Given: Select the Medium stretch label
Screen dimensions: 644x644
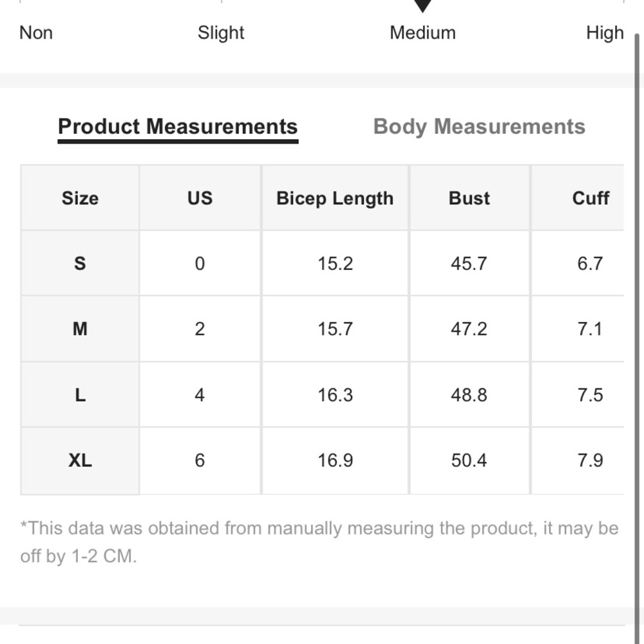Looking at the screenshot, I should click(x=422, y=33).
